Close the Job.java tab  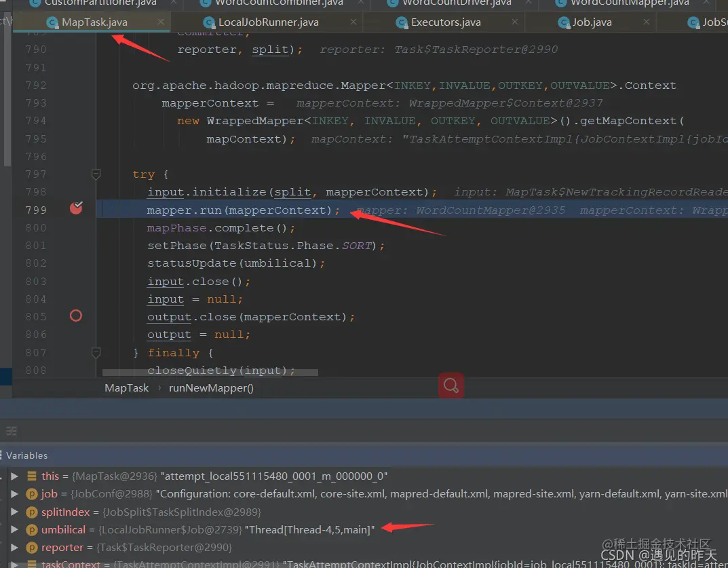tap(647, 22)
